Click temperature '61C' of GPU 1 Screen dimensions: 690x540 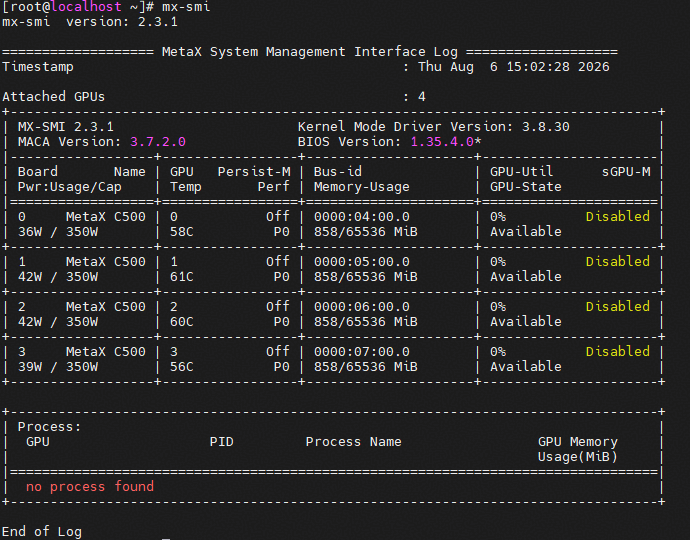click(182, 277)
